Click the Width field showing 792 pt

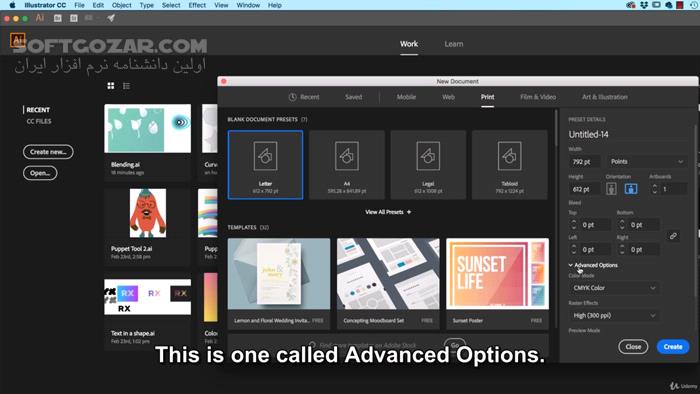(584, 162)
